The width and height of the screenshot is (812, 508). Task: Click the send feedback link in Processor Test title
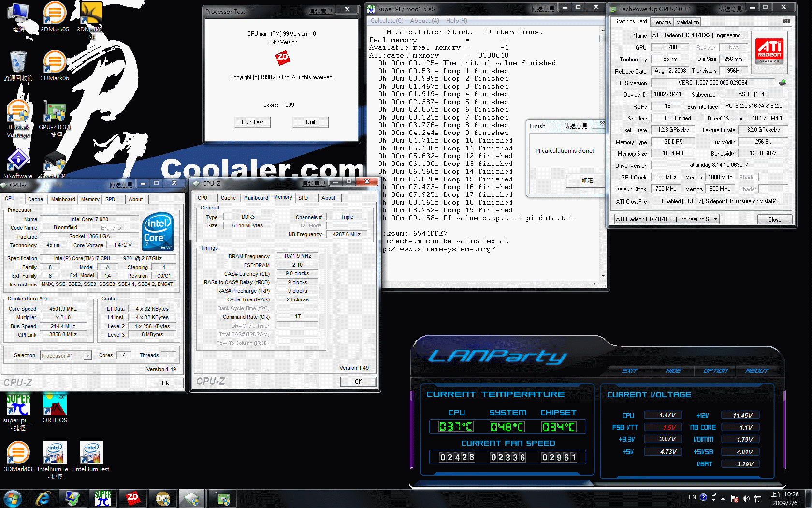(x=320, y=12)
